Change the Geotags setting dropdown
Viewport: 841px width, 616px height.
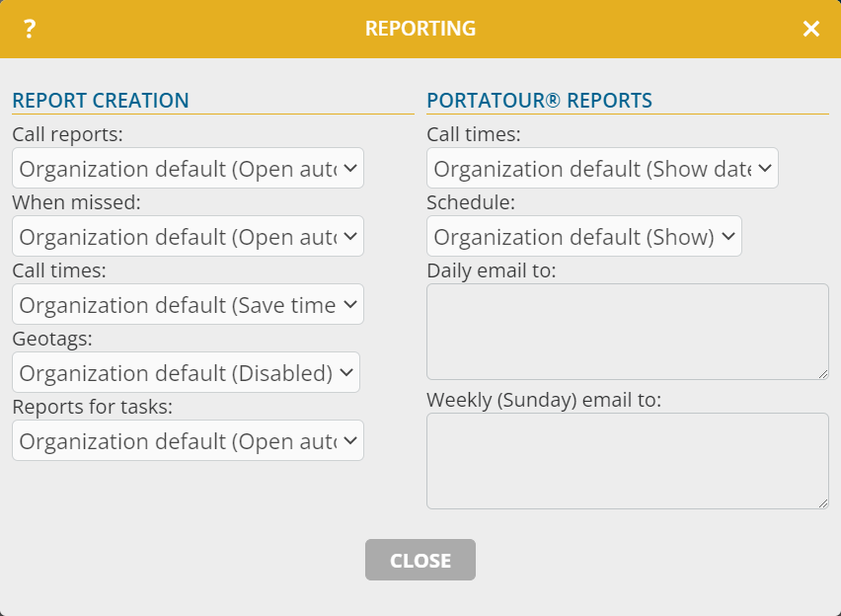click(186, 372)
